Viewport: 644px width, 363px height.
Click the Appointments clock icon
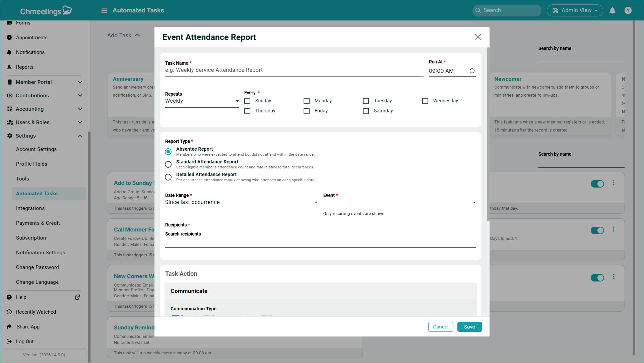[9, 38]
